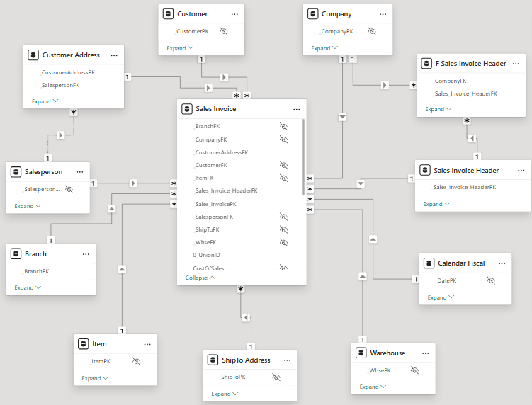Open more options for Sales Invoice table
The height and width of the screenshot is (405, 532).
click(x=296, y=109)
